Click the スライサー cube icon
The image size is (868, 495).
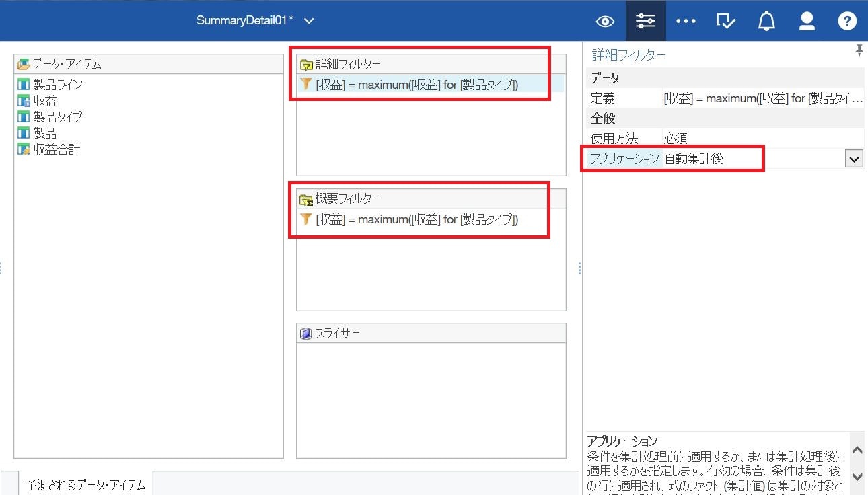tap(306, 334)
